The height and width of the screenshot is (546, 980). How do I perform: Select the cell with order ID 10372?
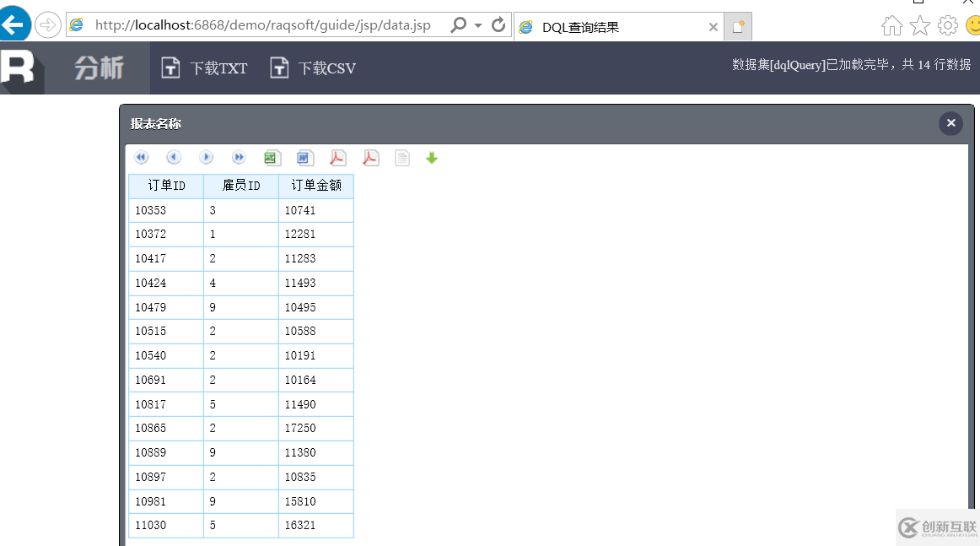tap(166, 234)
